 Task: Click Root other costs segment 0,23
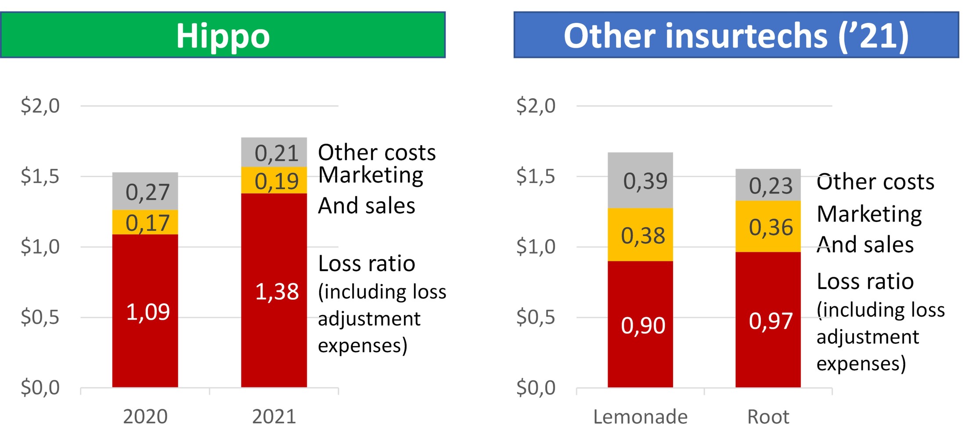click(x=768, y=185)
